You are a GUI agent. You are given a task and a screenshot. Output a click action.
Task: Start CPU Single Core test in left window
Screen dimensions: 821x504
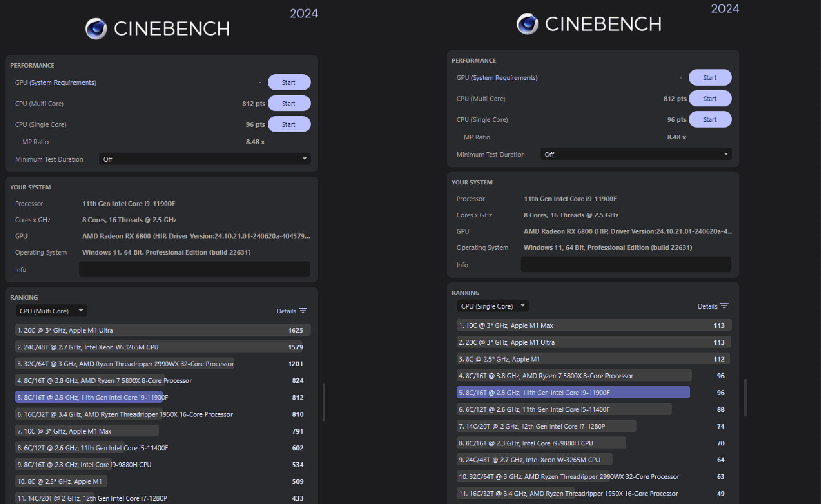(x=289, y=124)
